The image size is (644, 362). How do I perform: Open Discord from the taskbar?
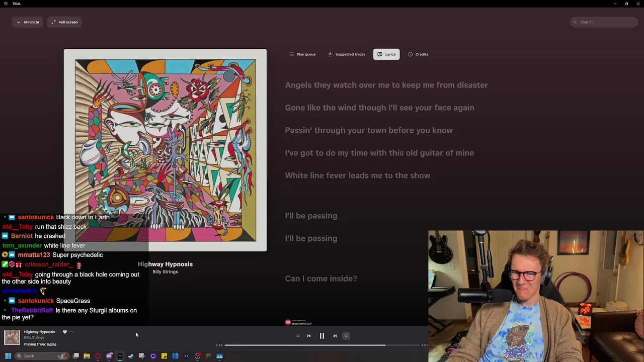click(x=109, y=356)
